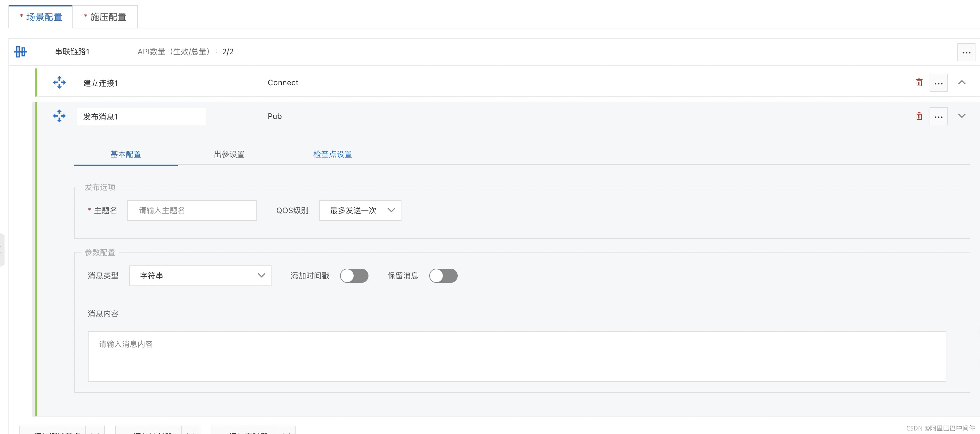
Task: Select the 检查点设置 tab
Action: pyautogui.click(x=333, y=154)
